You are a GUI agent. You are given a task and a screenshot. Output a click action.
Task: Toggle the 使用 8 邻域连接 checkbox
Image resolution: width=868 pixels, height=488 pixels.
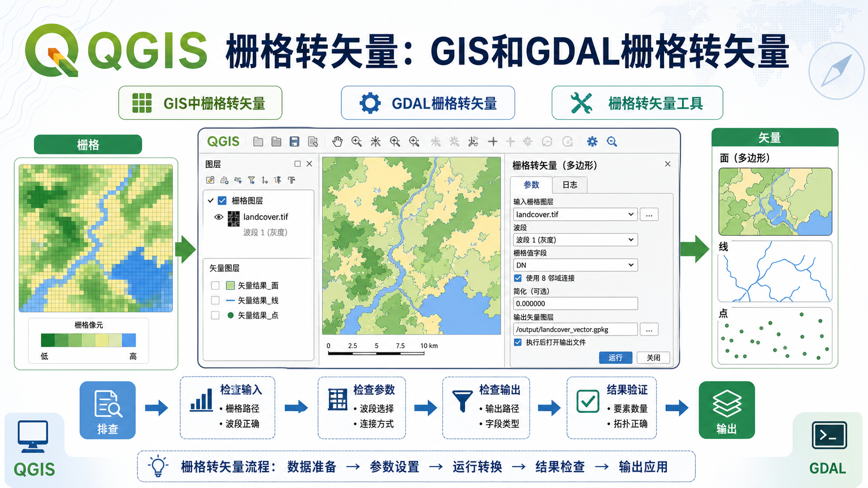point(518,278)
